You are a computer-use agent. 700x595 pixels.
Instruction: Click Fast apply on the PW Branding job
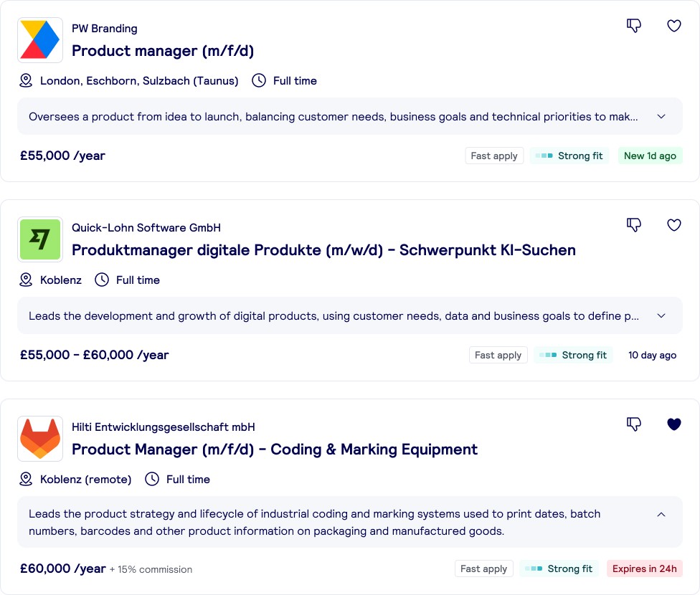click(x=494, y=156)
